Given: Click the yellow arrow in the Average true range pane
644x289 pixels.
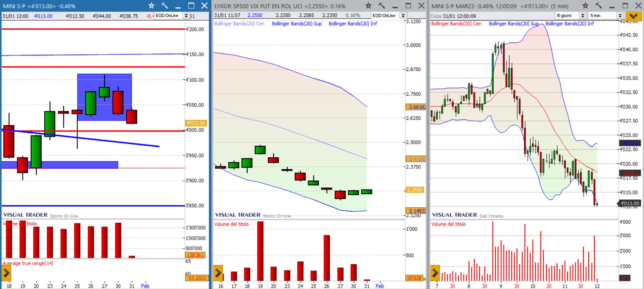Looking at the screenshot, I should (6, 272).
